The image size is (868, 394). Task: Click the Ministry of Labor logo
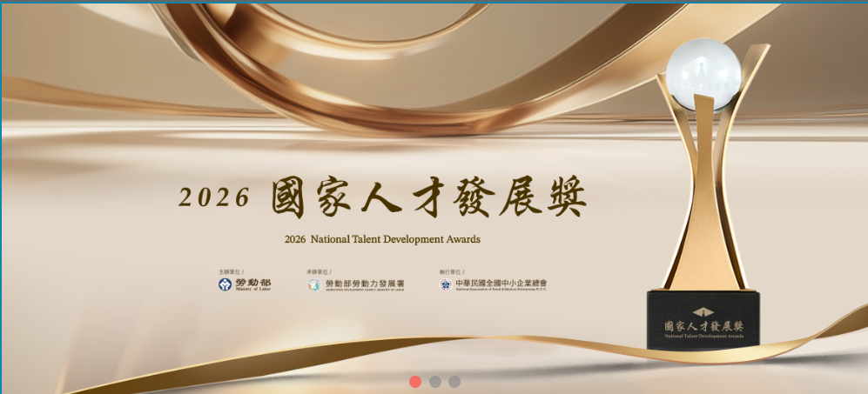pos(245,285)
